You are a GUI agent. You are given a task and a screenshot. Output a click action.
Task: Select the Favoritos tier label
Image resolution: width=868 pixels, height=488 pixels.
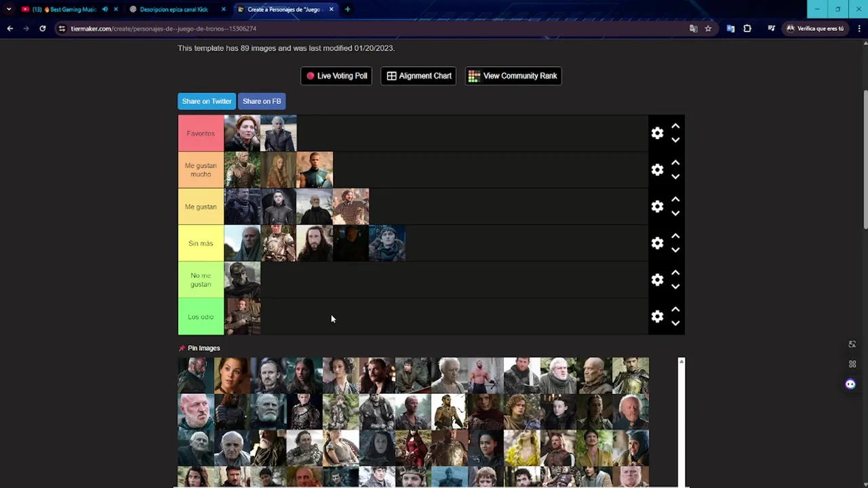click(201, 134)
